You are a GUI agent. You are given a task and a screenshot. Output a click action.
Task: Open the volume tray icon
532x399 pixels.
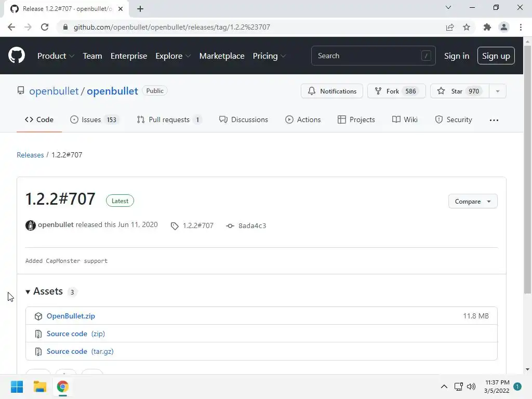(x=471, y=387)
